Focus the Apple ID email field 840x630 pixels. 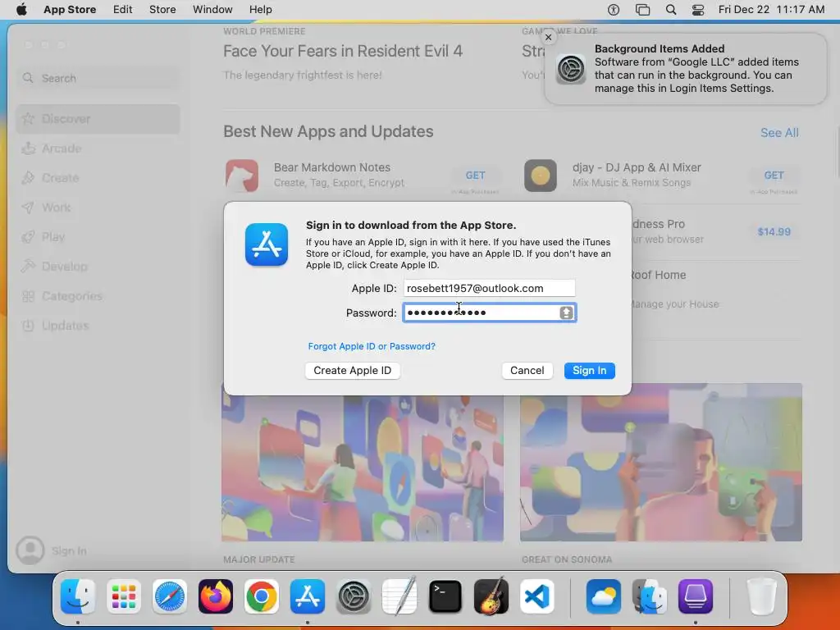(489, 288)
